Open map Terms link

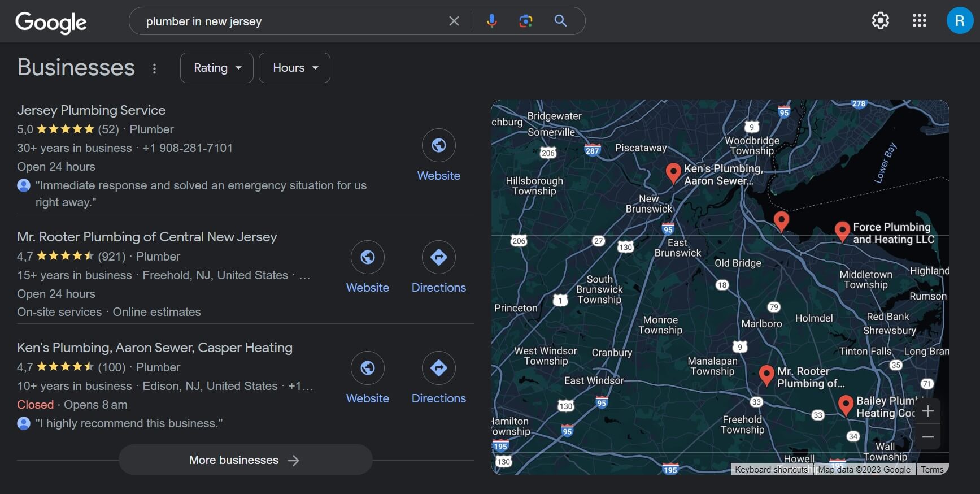click(932, 469)
